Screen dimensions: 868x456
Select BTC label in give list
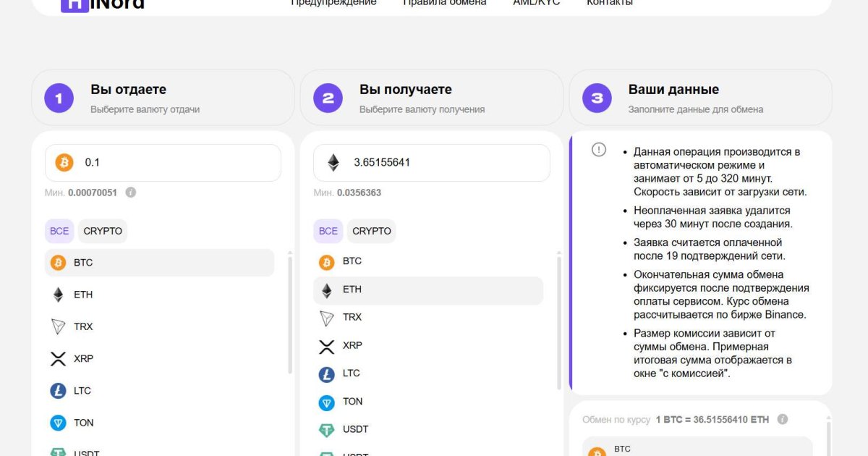click(x=83, y=263)
